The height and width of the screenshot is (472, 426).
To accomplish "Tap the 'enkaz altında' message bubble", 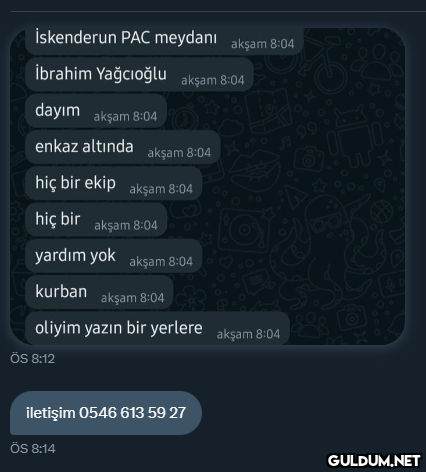I will pyautogui.click(x=123, y=147).
